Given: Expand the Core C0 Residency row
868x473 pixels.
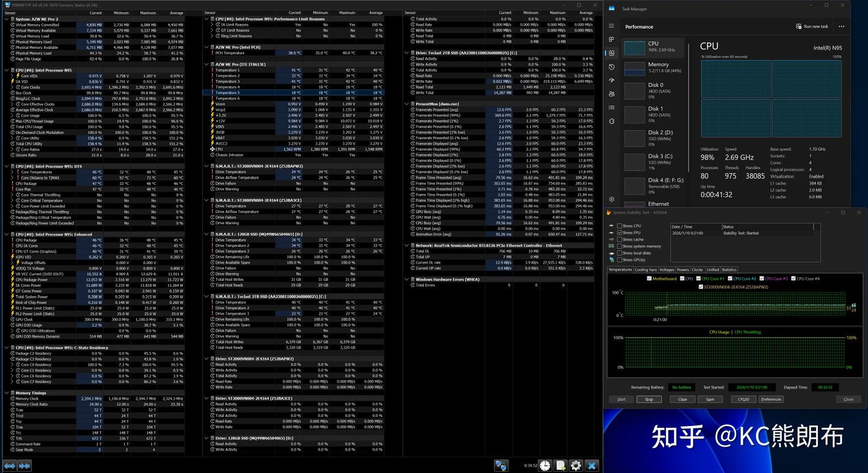Looking at the screenshot, I should click(x=12, y=365).
